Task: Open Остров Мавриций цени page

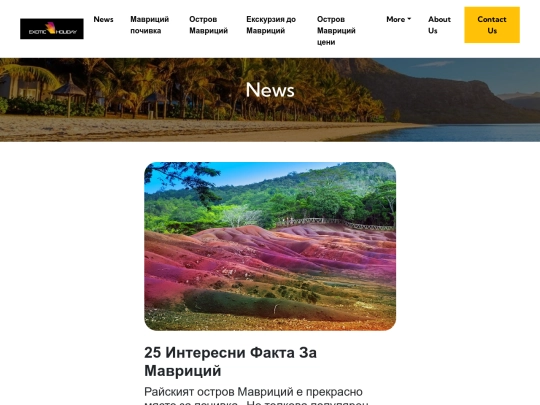Action: click(336, 31)
